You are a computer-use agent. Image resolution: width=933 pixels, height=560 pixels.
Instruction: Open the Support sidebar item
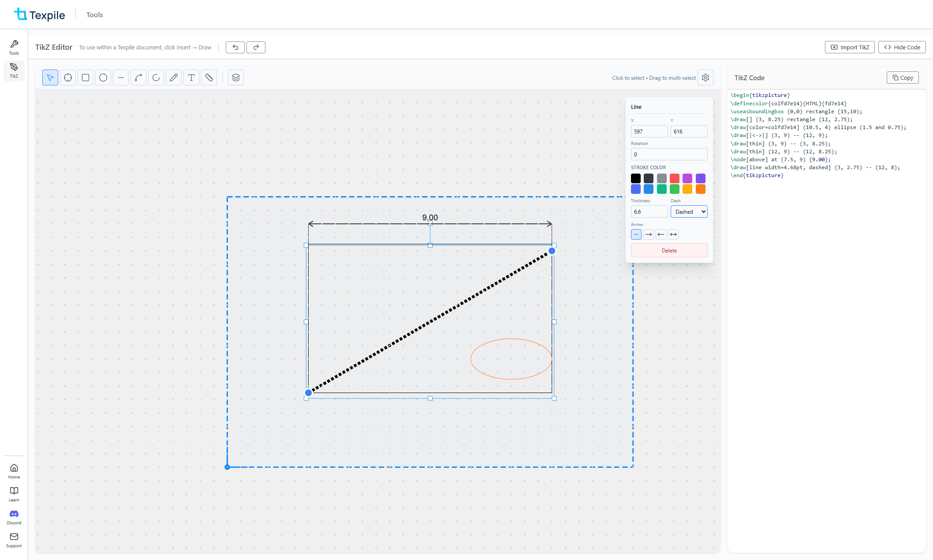(14, 540)
